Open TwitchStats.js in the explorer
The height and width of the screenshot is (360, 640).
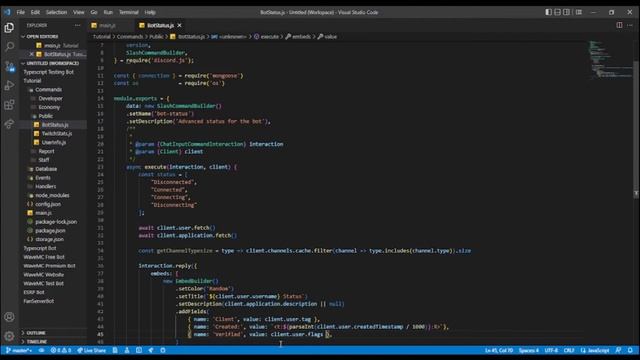click(56, 133)
